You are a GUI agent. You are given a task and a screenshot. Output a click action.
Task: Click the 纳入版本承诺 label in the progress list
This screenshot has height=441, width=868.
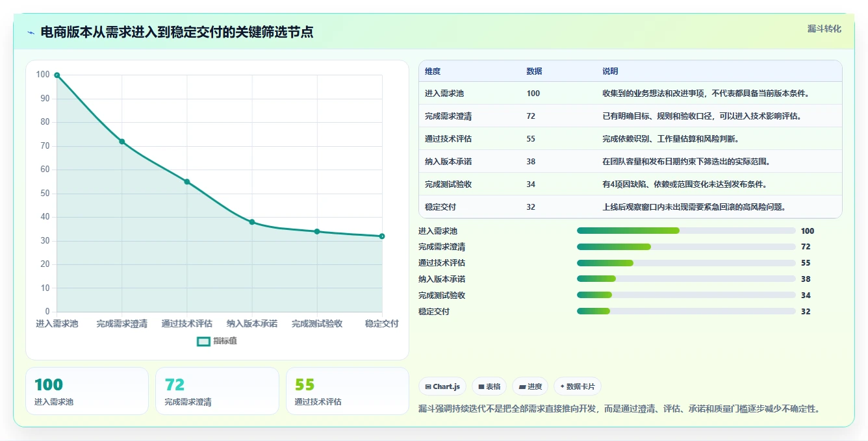(x=442, y=279)
